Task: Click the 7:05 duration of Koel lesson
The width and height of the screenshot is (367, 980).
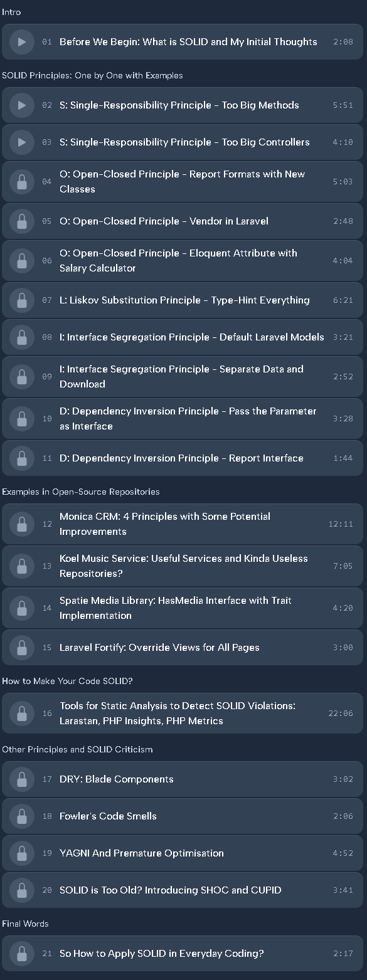Action: (343, 566)
